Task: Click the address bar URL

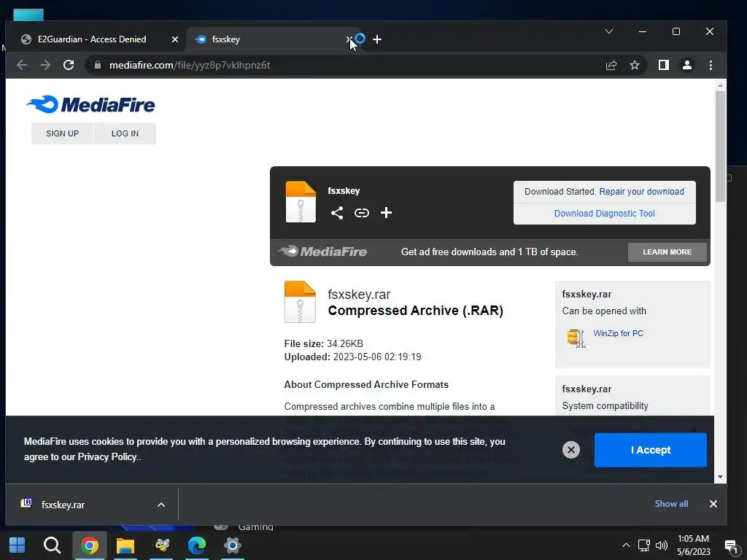Action: pos(190,65)
